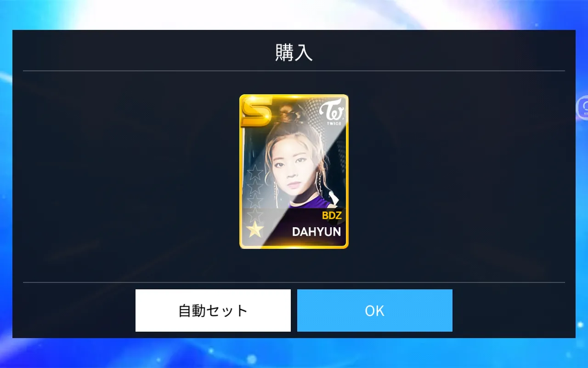
Task: Select the 自動セット auto-set button
Action: point(213,310)
